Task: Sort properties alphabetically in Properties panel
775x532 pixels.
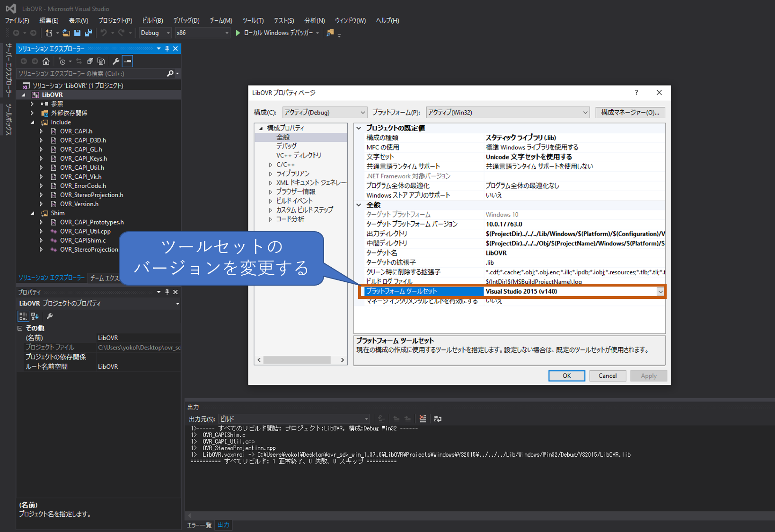Action: coord(34,316)
